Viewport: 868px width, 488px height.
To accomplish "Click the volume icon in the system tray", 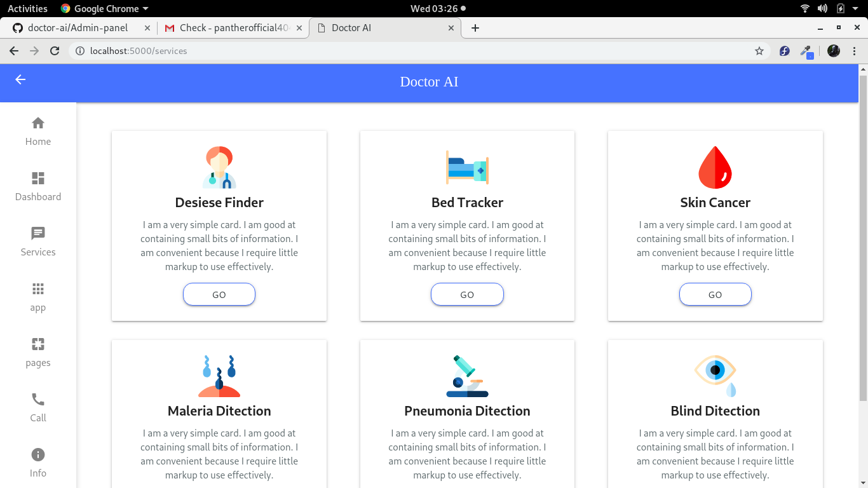I will click(x=822, y=8).
